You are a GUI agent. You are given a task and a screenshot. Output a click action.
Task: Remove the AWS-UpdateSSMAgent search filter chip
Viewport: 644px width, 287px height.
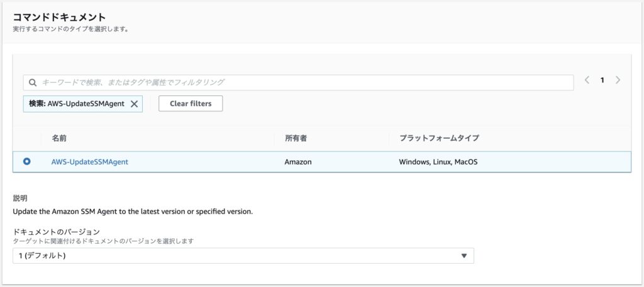tap(134, 104)
